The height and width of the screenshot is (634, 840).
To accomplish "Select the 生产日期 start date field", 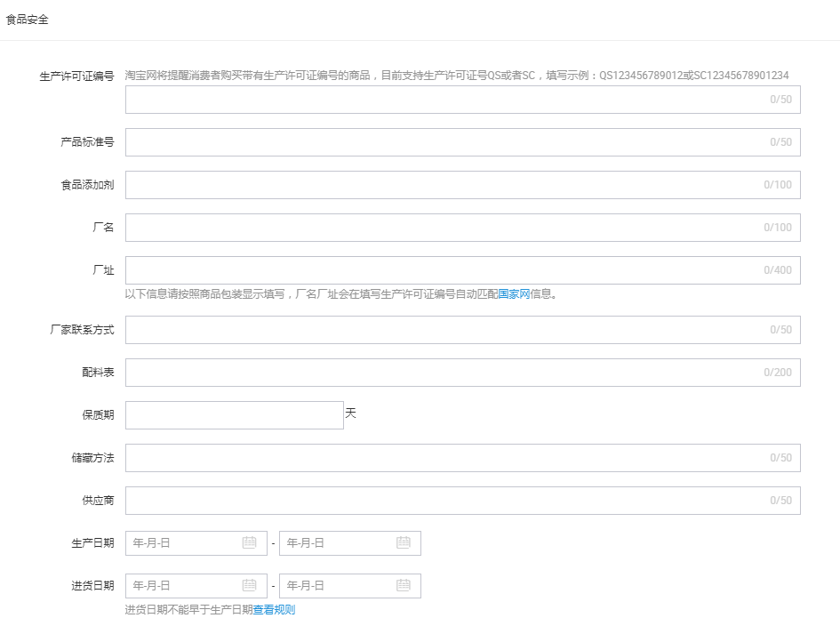I will pyautogui.click(x=196, y=543).
